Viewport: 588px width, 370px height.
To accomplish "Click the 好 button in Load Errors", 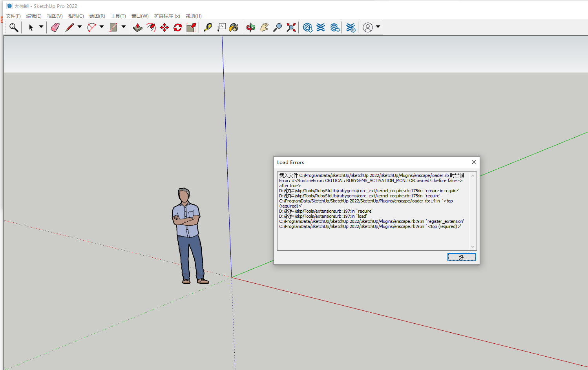I will [461, 257].
